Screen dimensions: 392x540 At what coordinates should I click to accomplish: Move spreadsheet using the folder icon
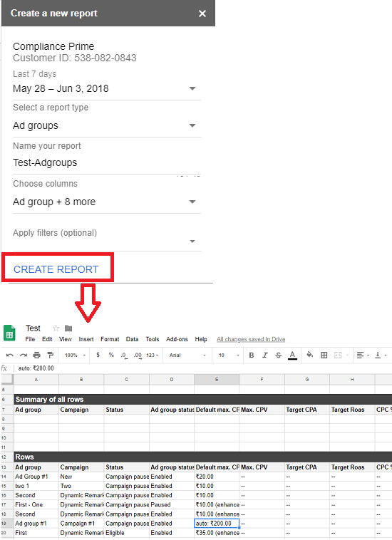pos(68,328)
